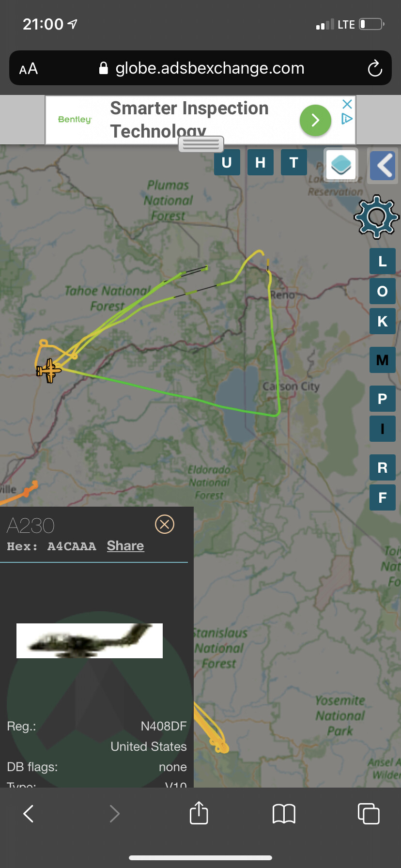401x868 pixels.
Task: Toggle the T map button
Action: point(294,162)
